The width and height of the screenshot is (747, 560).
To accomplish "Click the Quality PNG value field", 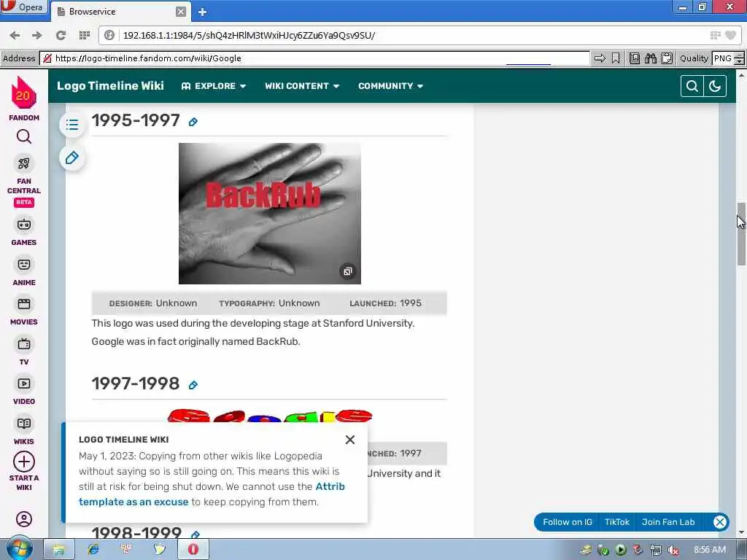I will click(x=723, y=58).
